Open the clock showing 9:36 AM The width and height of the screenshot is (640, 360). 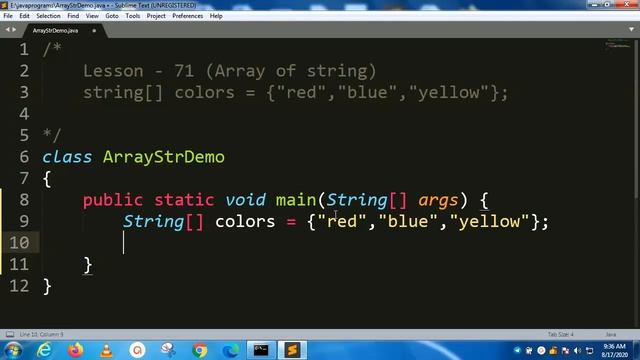click(x=614, y=351)
